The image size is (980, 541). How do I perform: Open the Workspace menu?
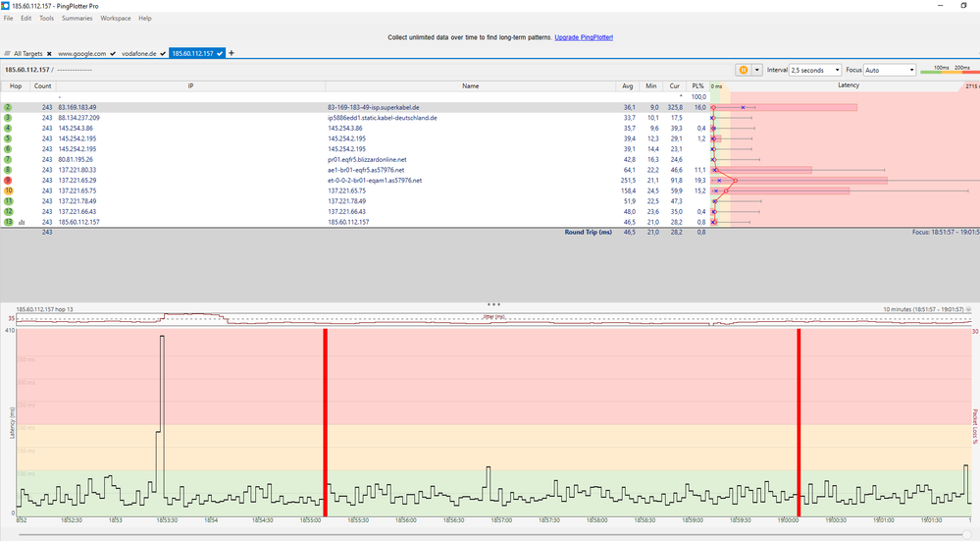tap(115, 19)
